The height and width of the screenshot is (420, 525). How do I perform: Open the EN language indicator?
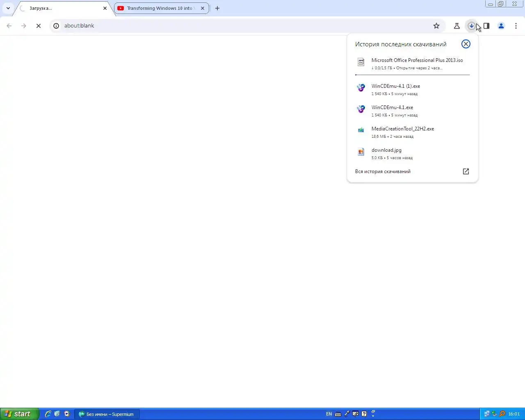coord(329,414)
